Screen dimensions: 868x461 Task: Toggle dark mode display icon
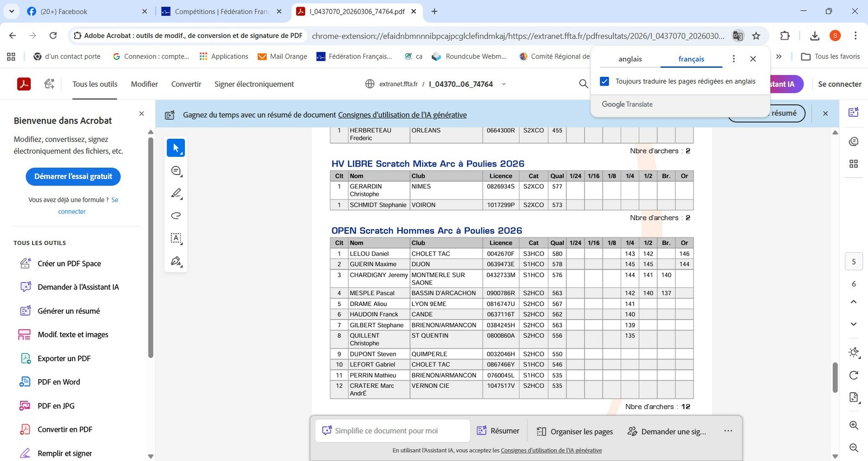pos(853,353)
